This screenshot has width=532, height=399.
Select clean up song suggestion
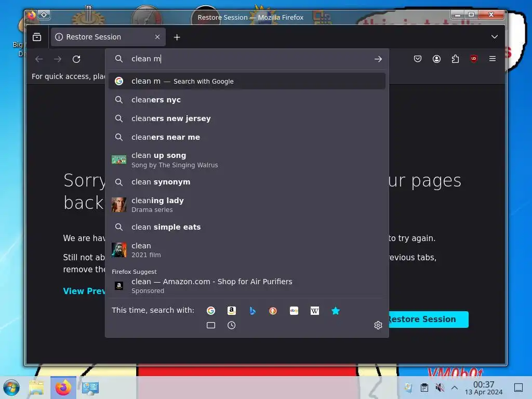[247, 160]
